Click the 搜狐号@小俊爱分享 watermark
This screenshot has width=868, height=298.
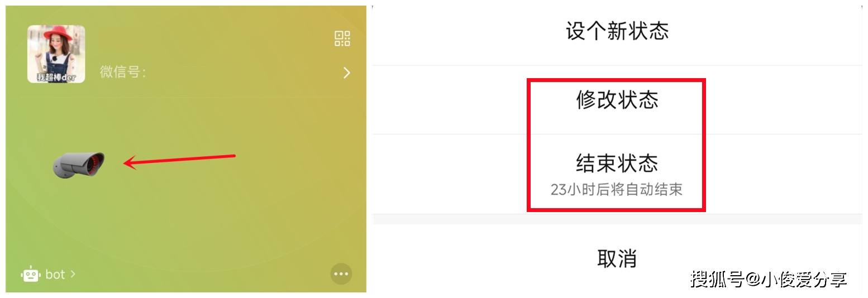[769, 278]
